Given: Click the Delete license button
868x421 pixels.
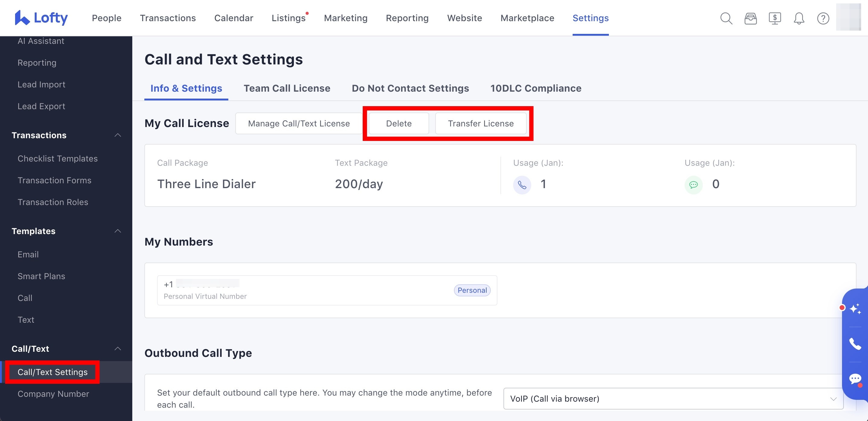Looking at the screenshot, I should point(399,123).
